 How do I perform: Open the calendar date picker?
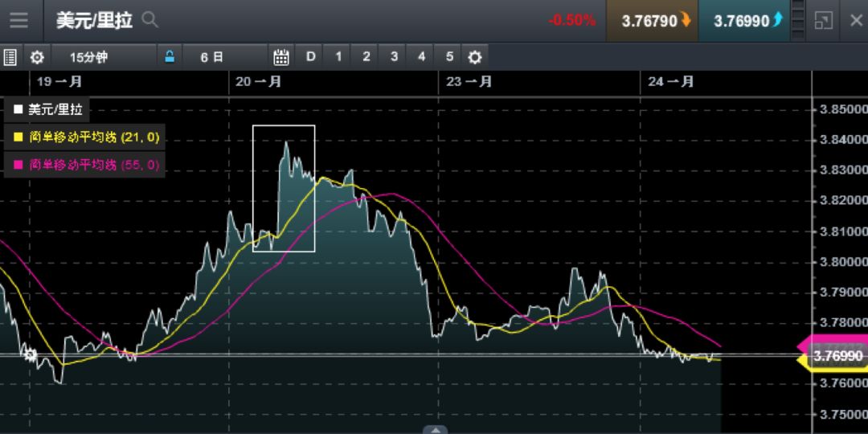click(x=281, y=56)
